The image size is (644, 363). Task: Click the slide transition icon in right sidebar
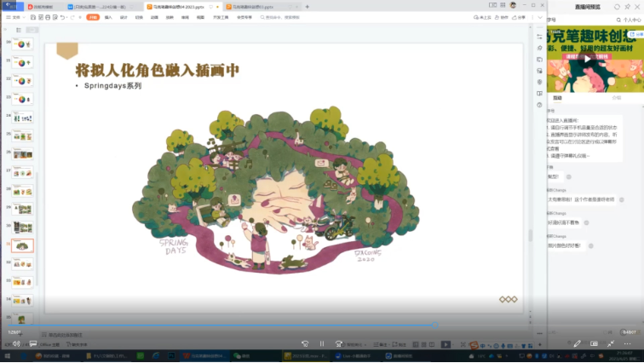pyautogui.click(x=540, y=60)
